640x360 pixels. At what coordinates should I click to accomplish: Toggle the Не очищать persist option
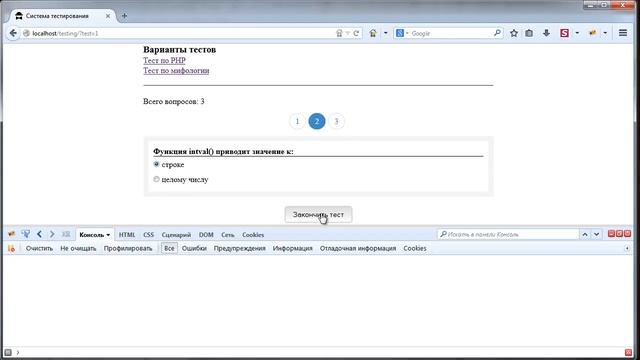[78, 248]
